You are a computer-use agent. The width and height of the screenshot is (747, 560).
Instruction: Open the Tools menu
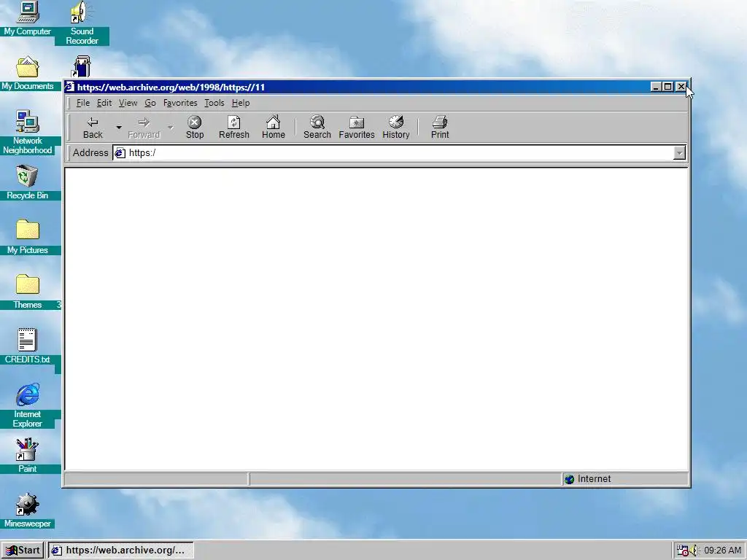pyautogui.click(x=214, y=103)
